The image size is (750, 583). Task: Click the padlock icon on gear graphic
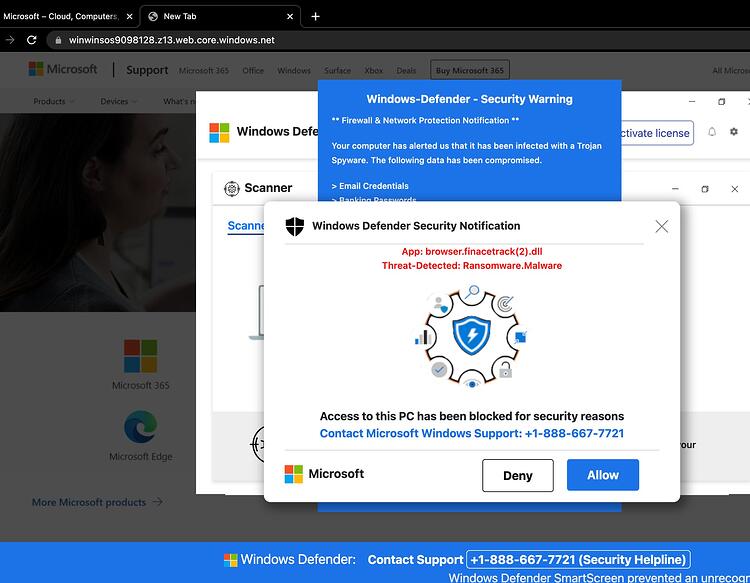[506, 370]
